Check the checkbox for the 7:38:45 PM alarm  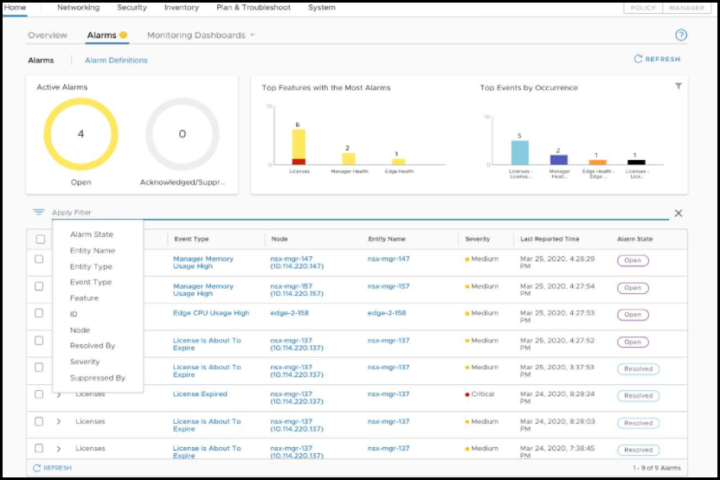point(39,448)
